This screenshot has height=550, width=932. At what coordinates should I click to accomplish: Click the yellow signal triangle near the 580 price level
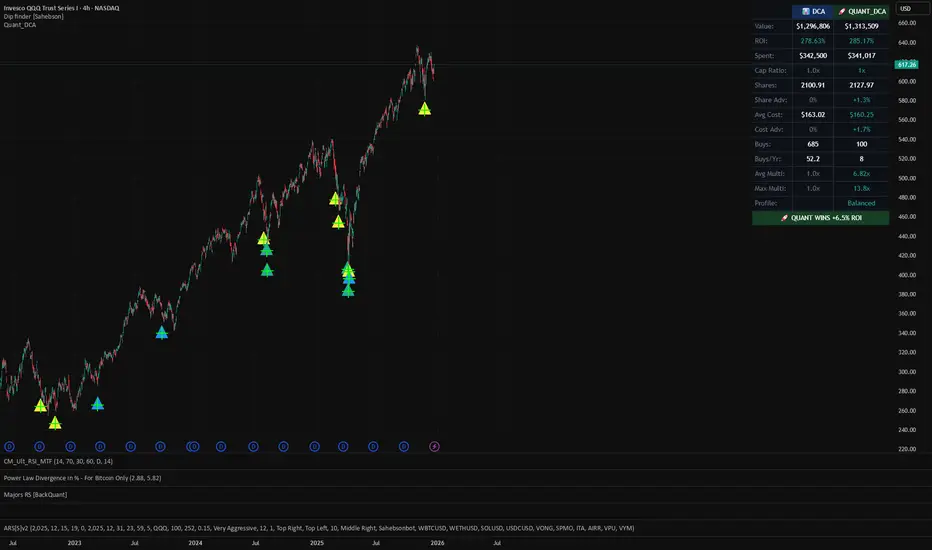pos(424,109)
